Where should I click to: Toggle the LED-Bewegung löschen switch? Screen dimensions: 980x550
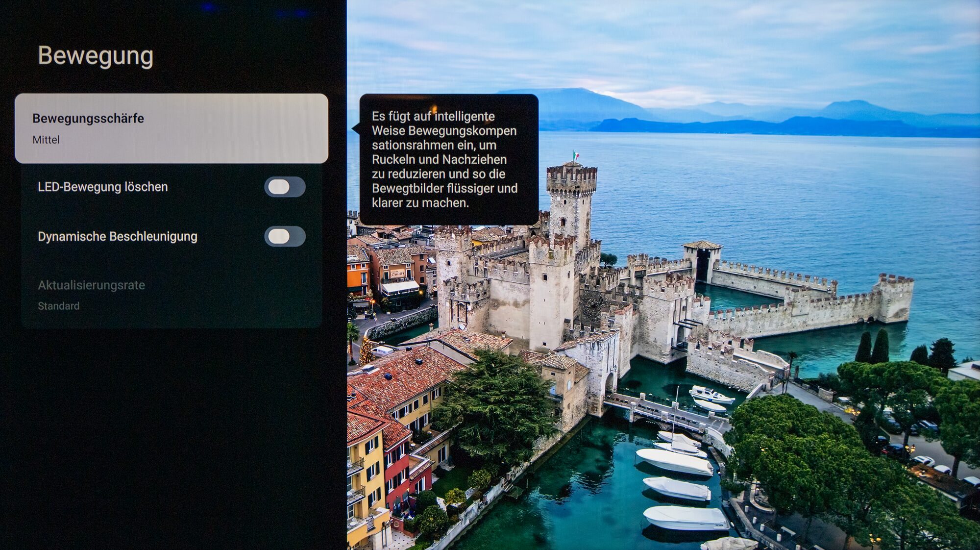click(x=285, y=187)
